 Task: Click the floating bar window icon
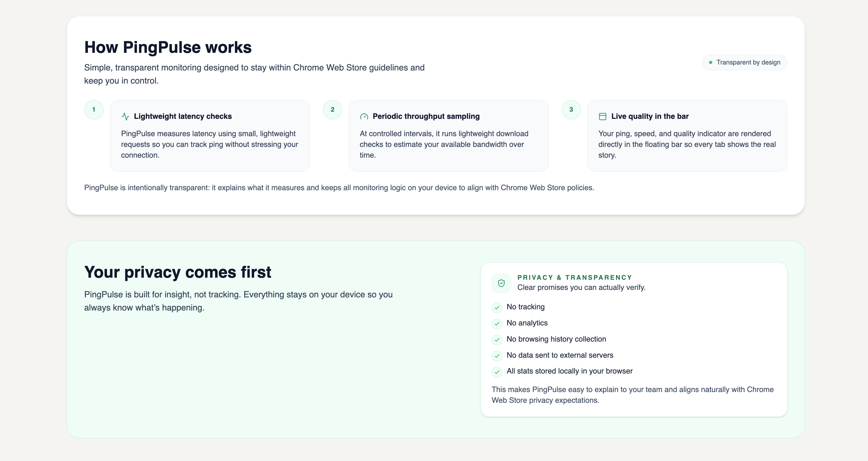click(x=603, y=116)
